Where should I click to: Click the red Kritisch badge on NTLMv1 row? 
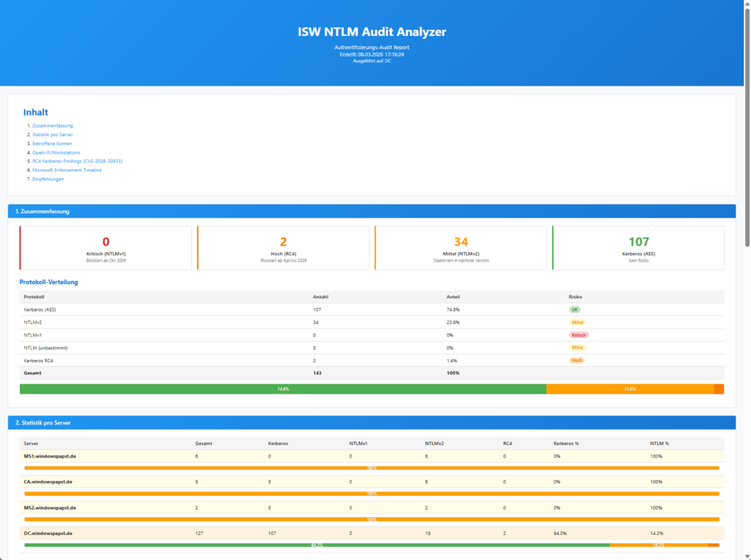[x=578, y=335]
